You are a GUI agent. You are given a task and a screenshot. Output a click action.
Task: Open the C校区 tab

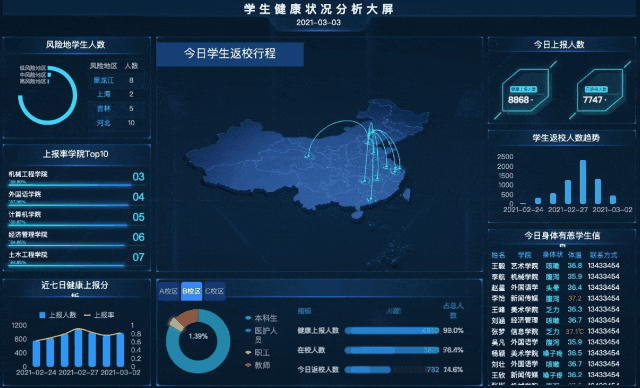point(215,291)
